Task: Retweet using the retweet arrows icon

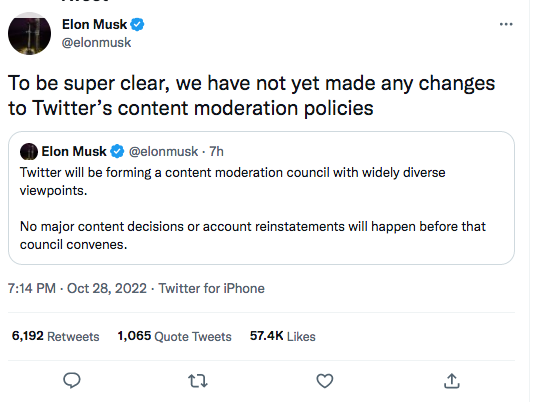Action: [x=198, y=381]
